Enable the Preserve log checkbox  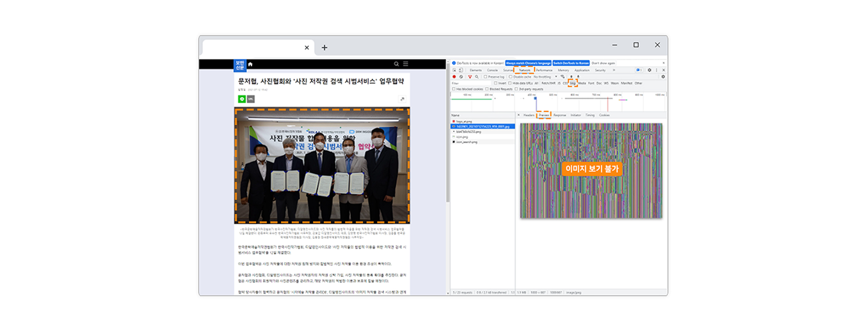point(486,77)
